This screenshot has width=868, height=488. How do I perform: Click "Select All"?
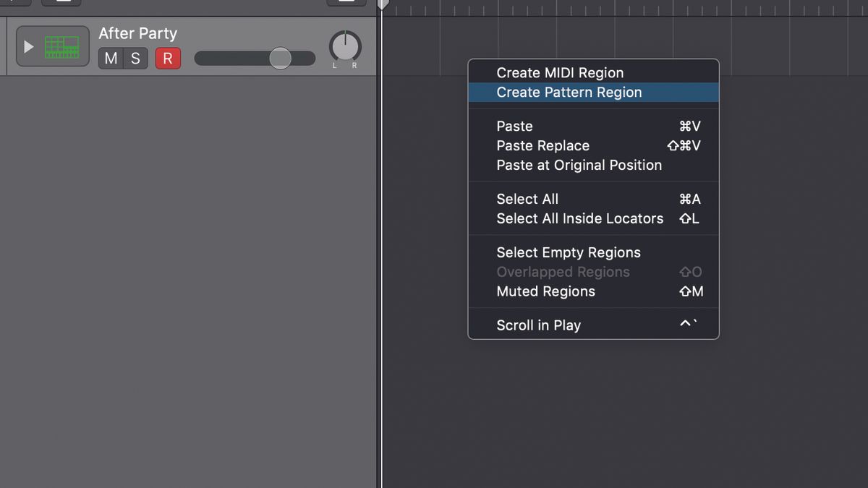click(x=527, y=199)
